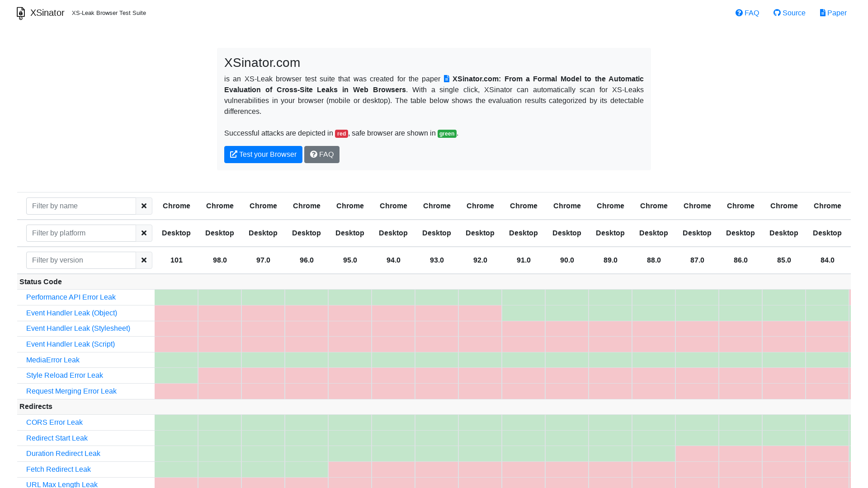The height and width of the screenshot is (488, 868).
Task: Click version 92.0 column header
Action: 480,260
